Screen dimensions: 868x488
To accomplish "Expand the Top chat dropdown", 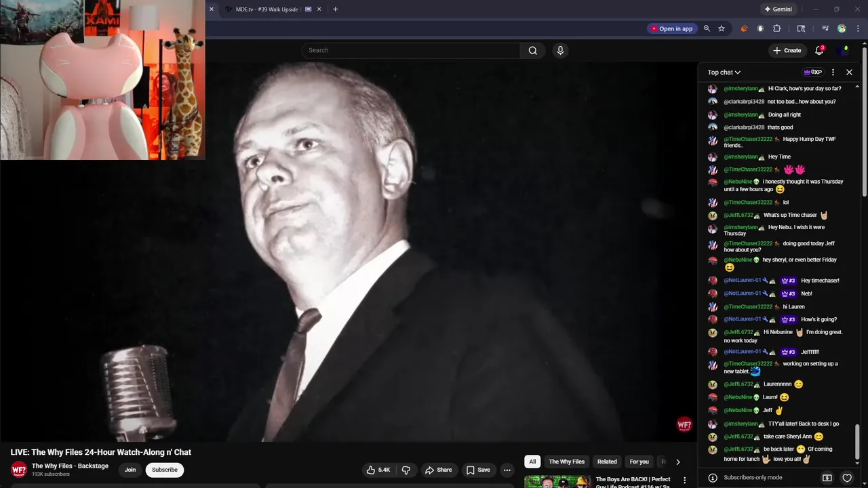I will 724,73.
